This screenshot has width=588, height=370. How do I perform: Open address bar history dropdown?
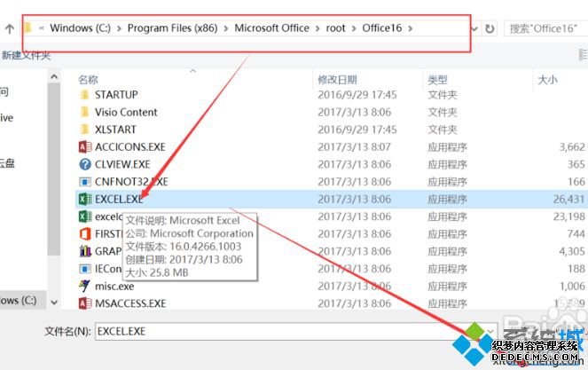pyautogui.click(x=475, y=28)
